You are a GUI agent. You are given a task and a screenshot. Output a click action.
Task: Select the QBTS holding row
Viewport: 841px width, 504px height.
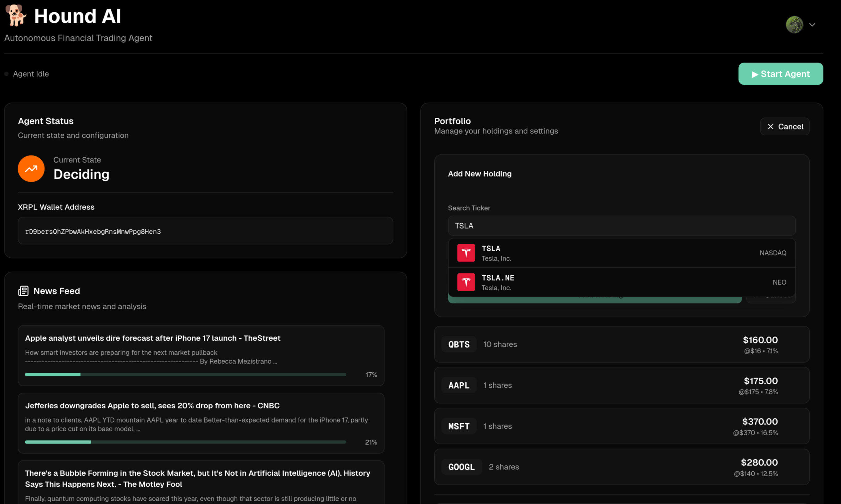coord(622,344)
